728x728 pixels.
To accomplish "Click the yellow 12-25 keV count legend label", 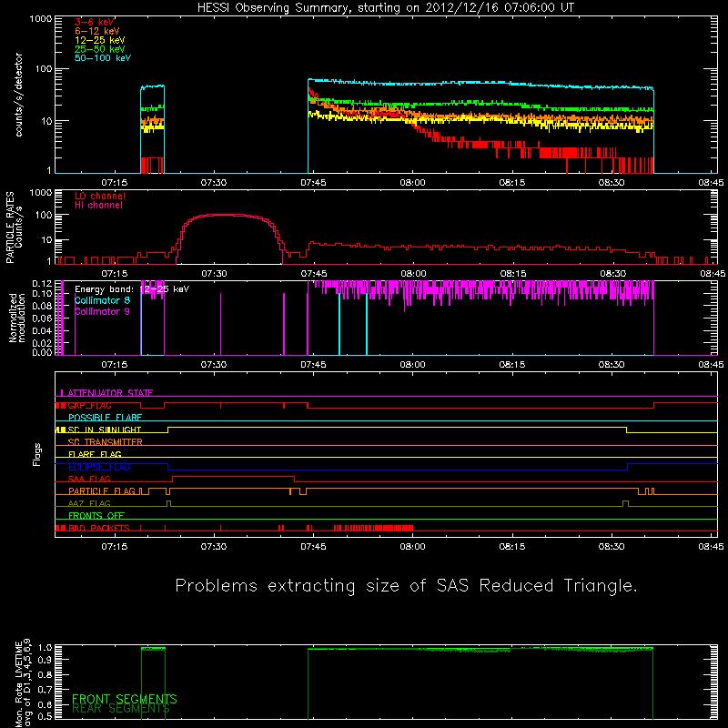I will (100, 40).
